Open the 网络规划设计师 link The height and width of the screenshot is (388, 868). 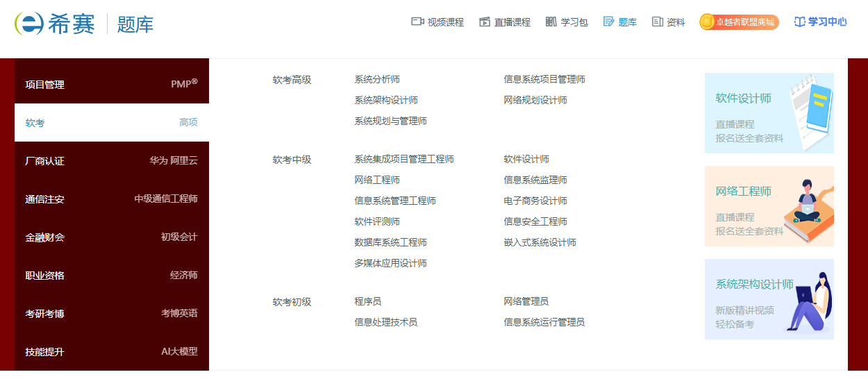tap(535, 101)
